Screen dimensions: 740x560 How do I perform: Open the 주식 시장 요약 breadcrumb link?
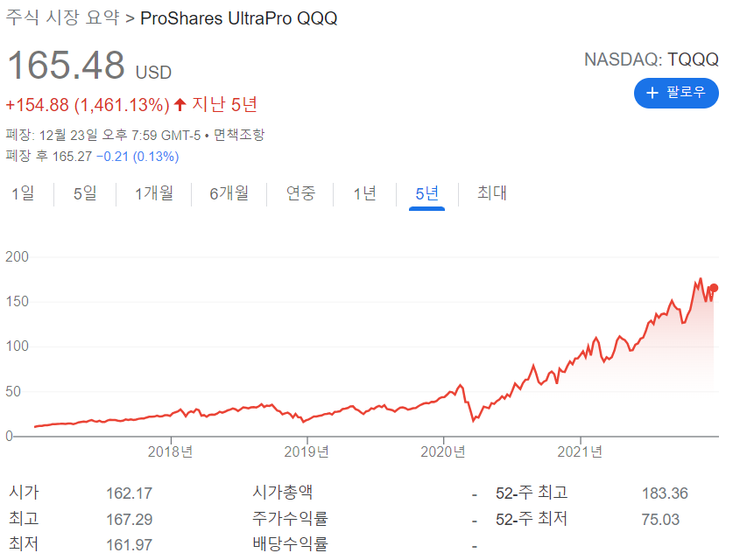[63, 17]
